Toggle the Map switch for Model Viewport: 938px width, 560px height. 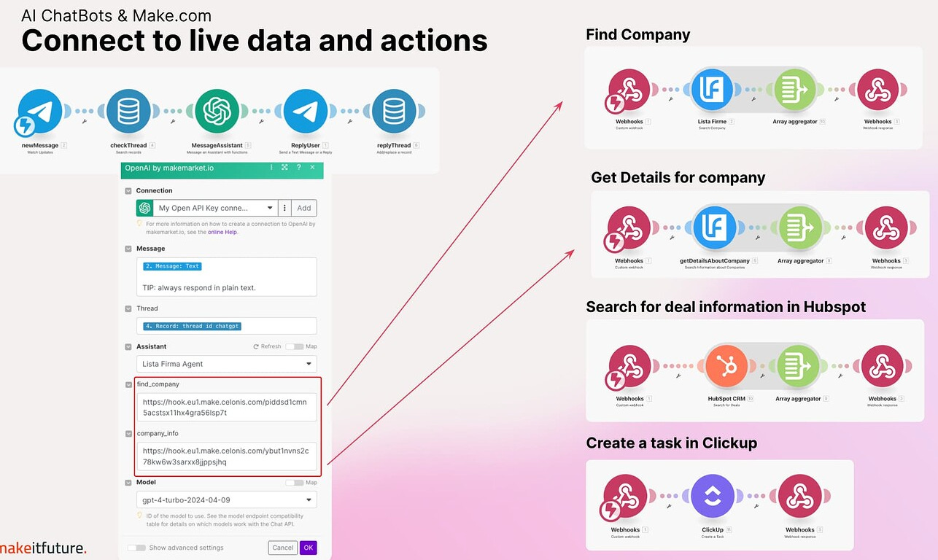[294, 483]
